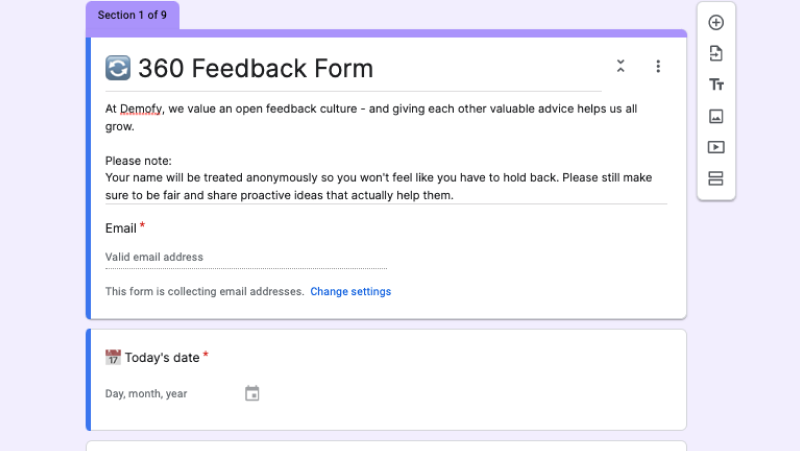Image resolution: width=800 pixels, height=451 pixels.
Task: Click the Add question icon
Action: click(716, 23)
